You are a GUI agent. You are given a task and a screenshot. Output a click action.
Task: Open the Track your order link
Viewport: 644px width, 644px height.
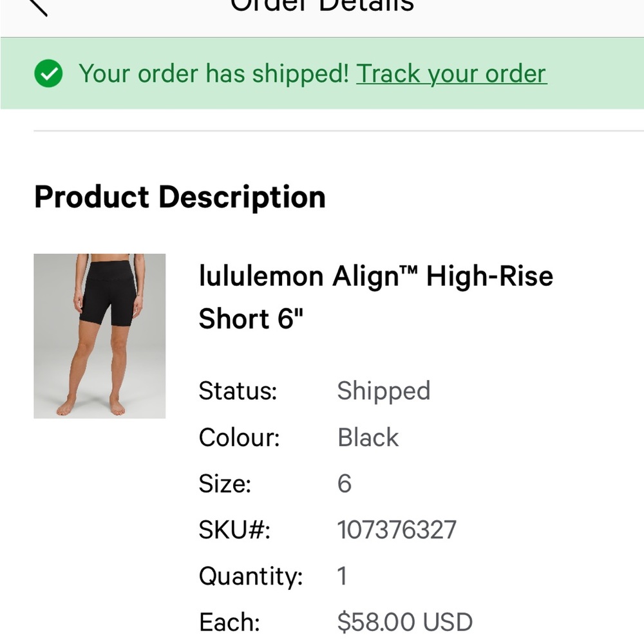click(451, 74)
